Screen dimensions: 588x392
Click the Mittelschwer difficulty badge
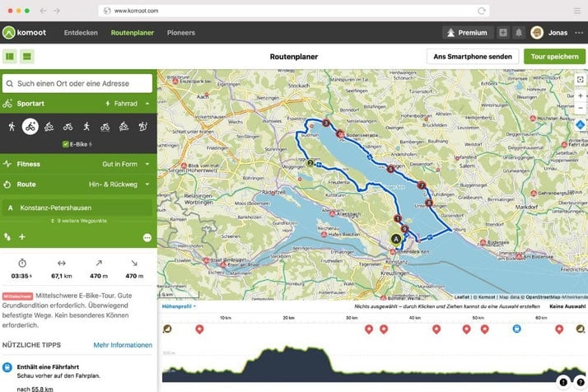(x=17, y=296)
